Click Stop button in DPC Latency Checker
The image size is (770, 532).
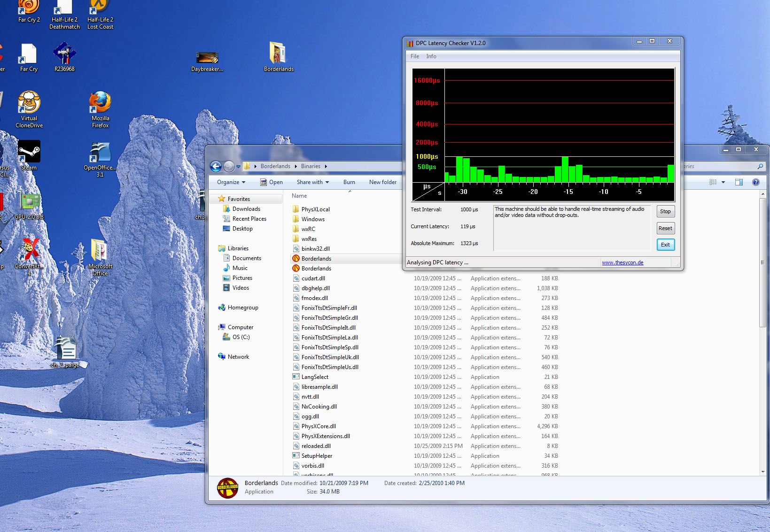click(x=665, y=211)
